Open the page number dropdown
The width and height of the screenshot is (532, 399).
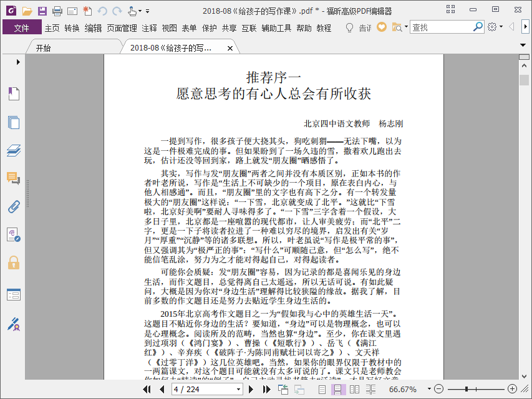coord(238,390)
